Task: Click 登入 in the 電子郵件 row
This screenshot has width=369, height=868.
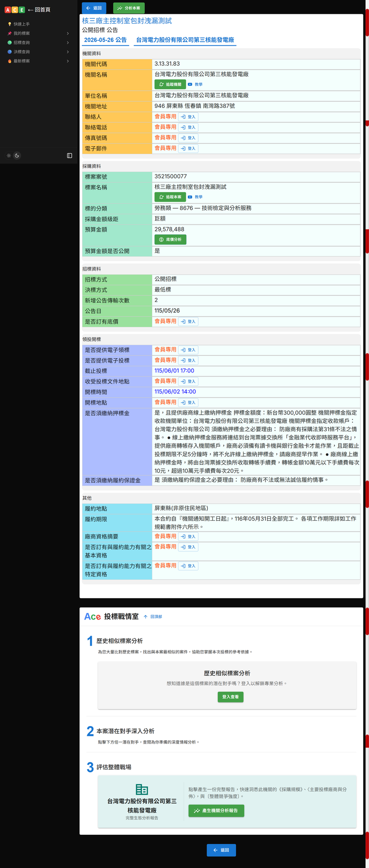Action: [x=188, y=149]
